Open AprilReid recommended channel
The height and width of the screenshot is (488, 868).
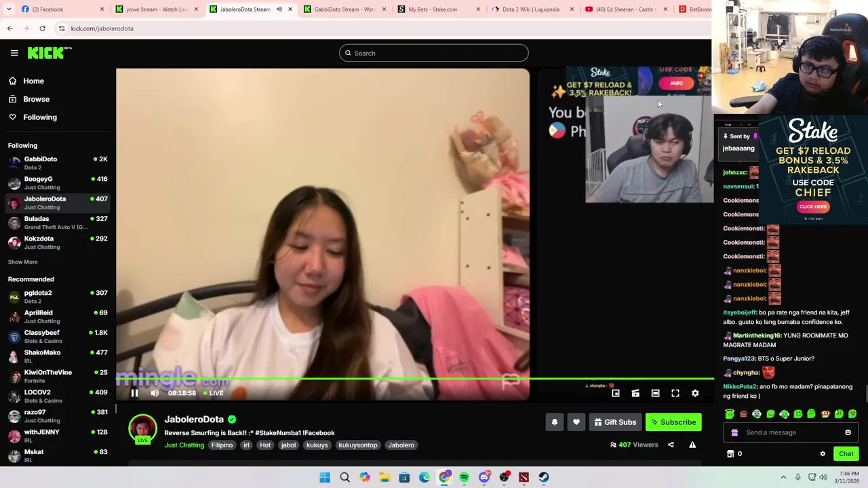click(x=58, y=317)
